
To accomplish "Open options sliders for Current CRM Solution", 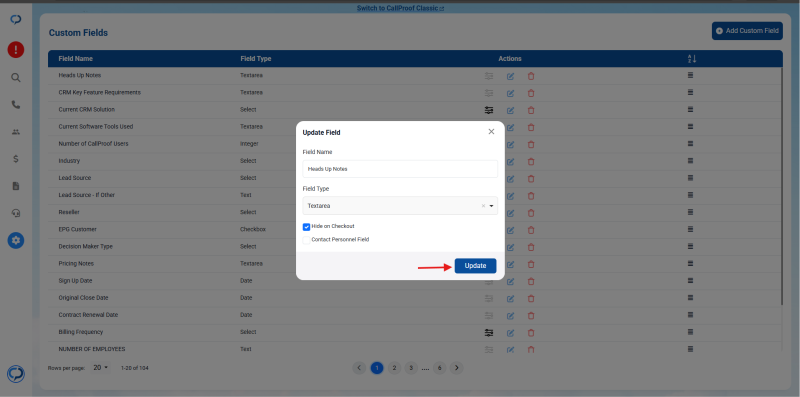I will [489, 110].
